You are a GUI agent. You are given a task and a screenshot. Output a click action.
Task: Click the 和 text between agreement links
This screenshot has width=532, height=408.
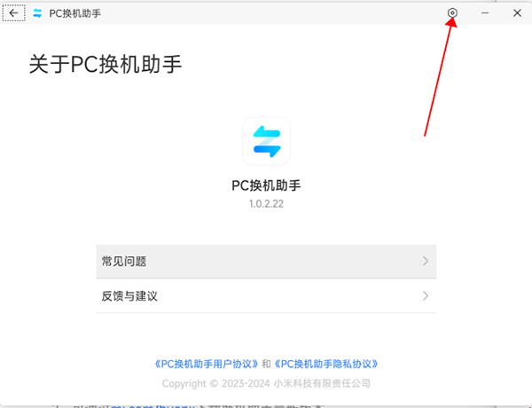[266, 364]
